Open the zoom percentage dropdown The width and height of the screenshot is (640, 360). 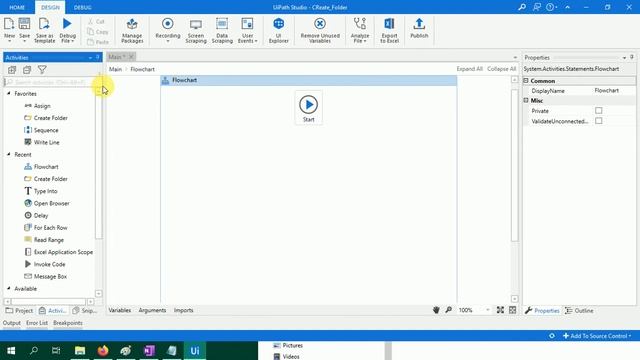click(x=487, y=310)
